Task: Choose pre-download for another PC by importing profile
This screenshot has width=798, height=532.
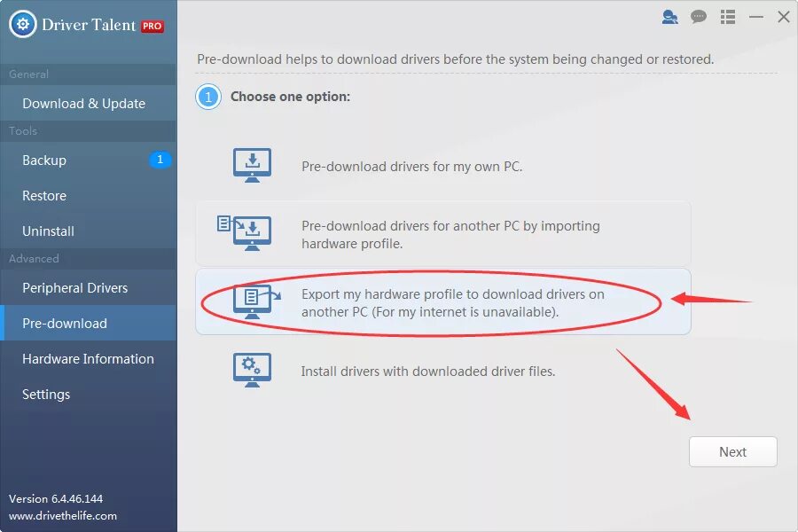Action: tap(442, 234)
